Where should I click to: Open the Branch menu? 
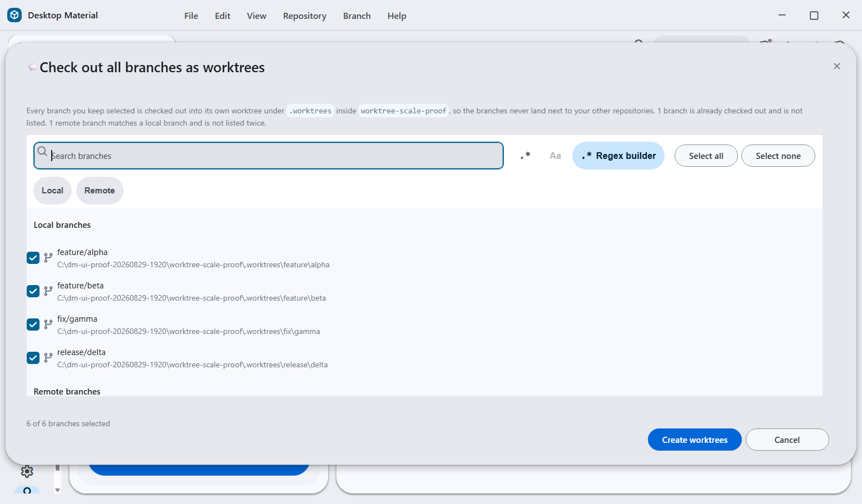[x=357, y=16]
